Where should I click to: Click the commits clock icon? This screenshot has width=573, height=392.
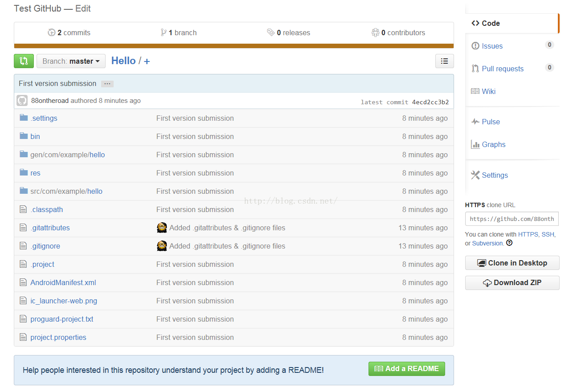click(x=52, y=33)
